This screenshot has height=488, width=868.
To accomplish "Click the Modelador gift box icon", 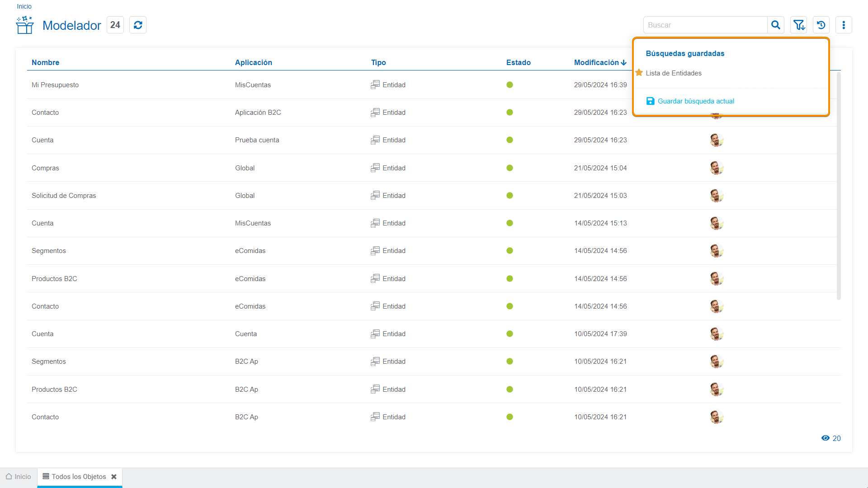I will pyautogui.click(x=25, y=25).
